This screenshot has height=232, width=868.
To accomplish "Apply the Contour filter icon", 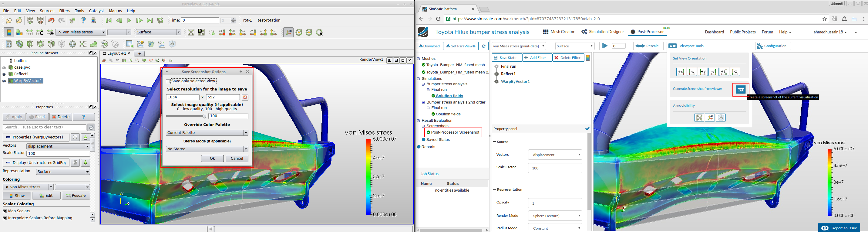I will [x=19, y=44].
